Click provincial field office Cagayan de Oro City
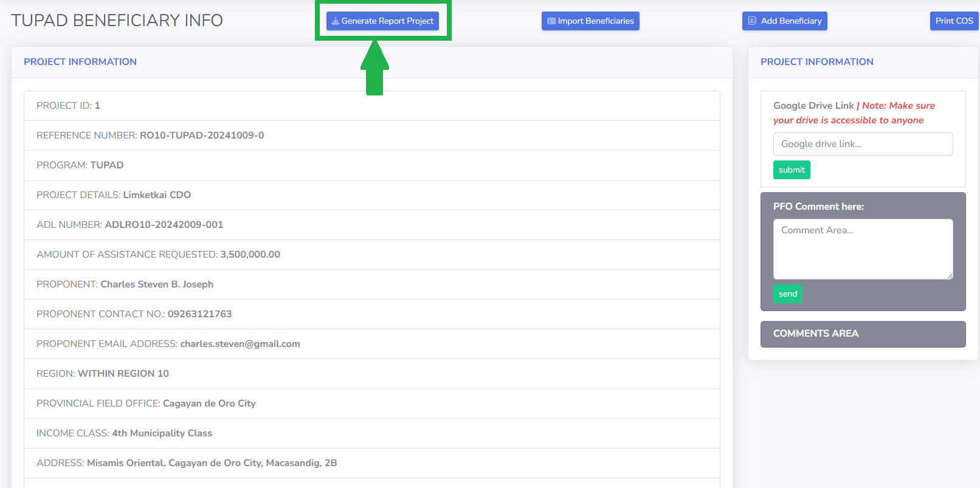 point(209,404)
